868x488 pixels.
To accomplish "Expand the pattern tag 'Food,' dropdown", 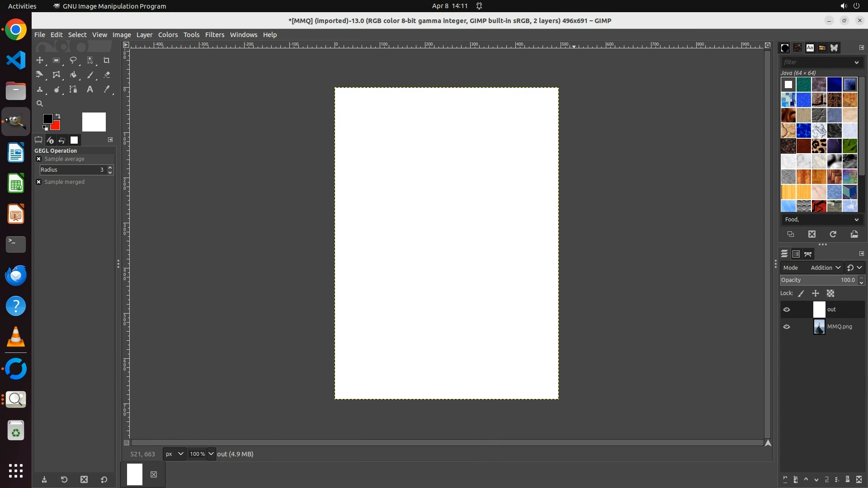I will coord(856,220).
